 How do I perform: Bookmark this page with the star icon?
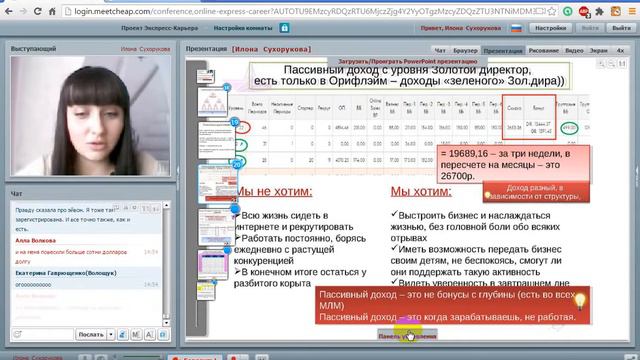click(x=552, y=11)
